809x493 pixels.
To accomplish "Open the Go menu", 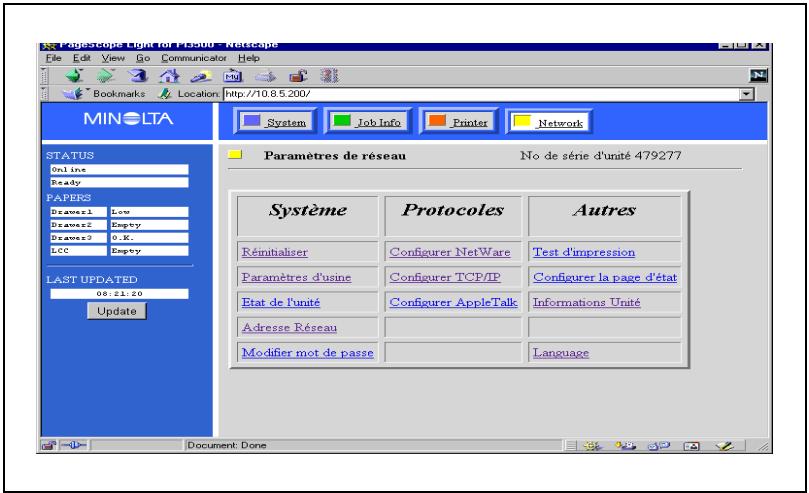I will 143,58.
